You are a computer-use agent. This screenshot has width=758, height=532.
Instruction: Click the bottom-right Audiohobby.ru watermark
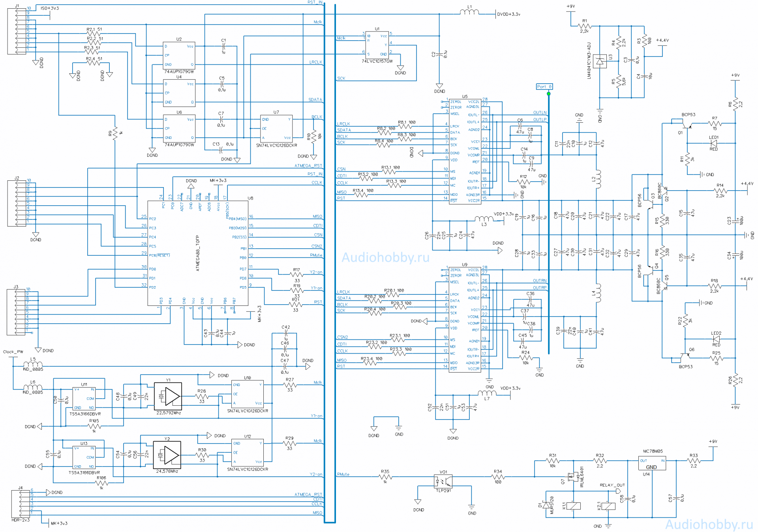[x=709, y=524]
